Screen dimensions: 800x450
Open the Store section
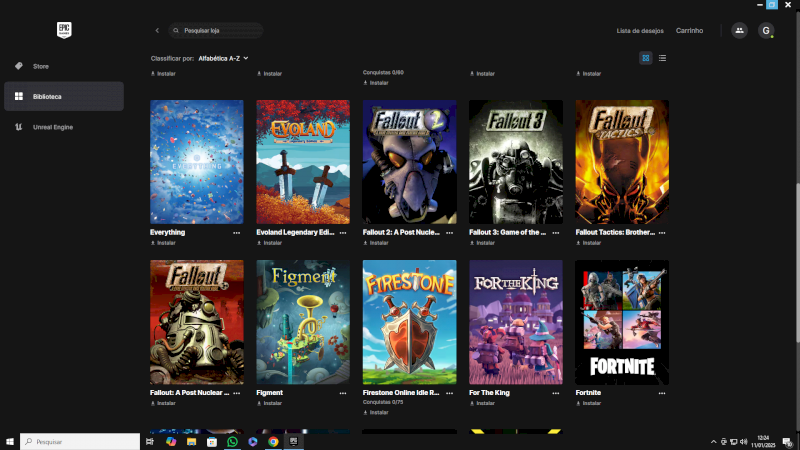tap(40, 66)
